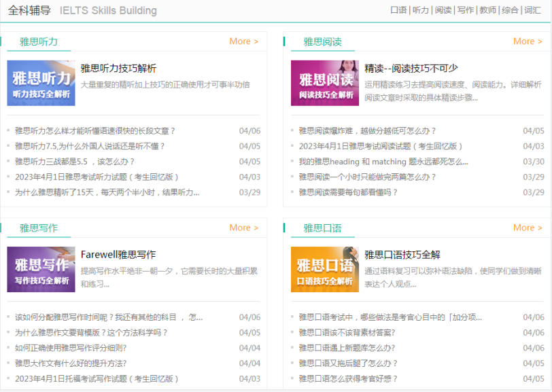552x392 pixels.
Task: Select the 雅思阅读 section tab
Action: coord(322,41)
